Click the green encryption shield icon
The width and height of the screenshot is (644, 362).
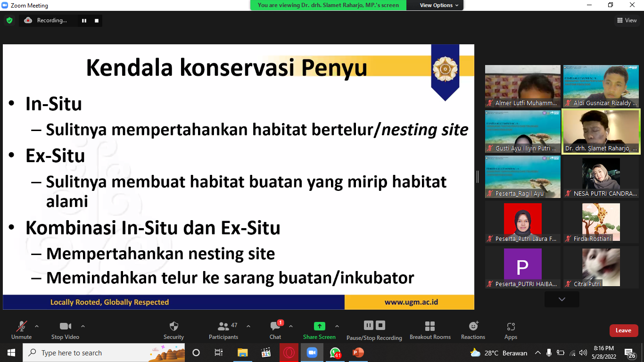pyautogui.click(x=9, y=20)
